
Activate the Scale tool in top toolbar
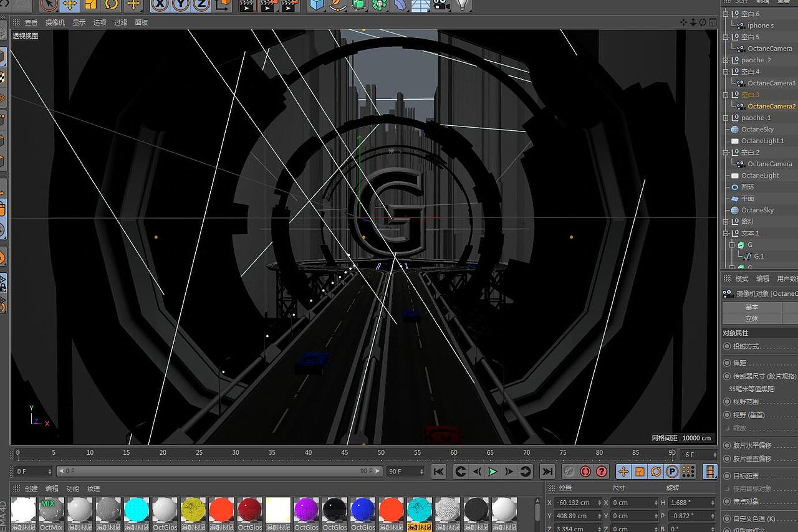pos(91,5)
